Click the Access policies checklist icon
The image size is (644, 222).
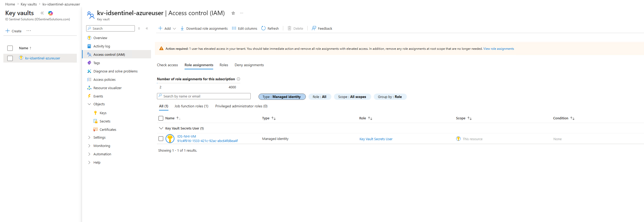pos(89,79)
